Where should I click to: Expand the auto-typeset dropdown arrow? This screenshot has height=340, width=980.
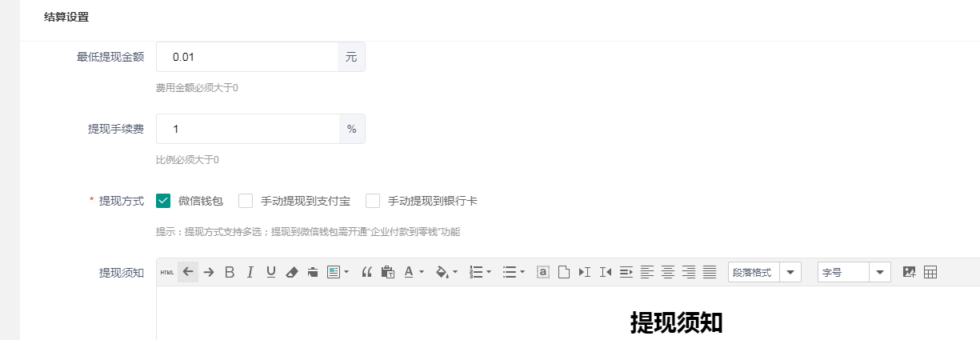(346, 272)
